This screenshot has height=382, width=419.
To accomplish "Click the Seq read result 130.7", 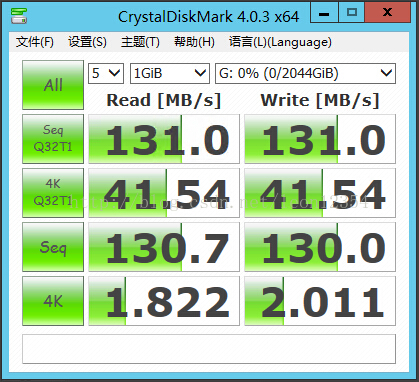I will 164,247.
